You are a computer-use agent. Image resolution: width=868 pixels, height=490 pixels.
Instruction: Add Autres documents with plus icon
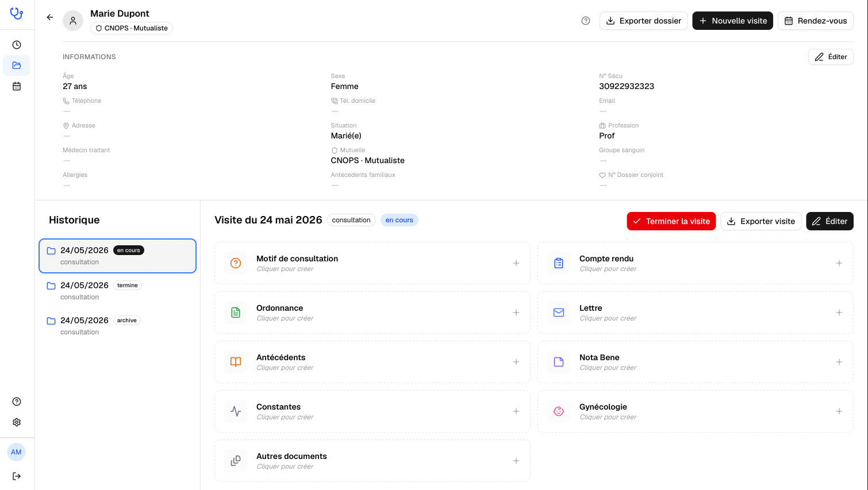(516, 461)
